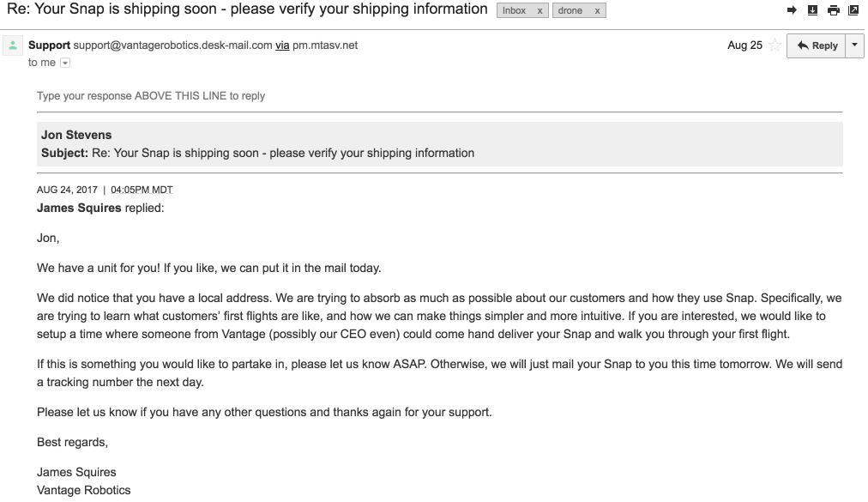The width and height of the screenshot is (868, 502).
Task: Click the 'via' link in sender line
Action: tap(282, 45)
